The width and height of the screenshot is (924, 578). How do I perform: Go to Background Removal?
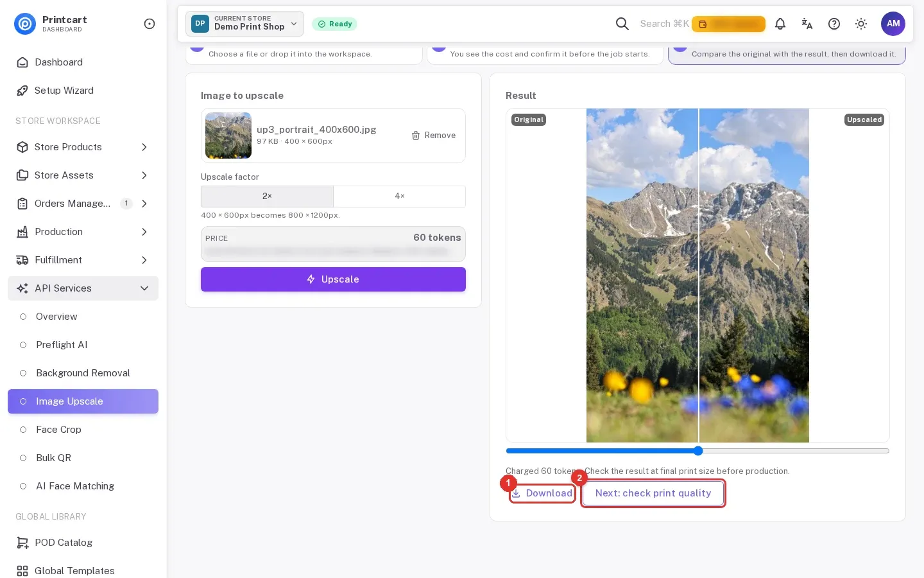[x=83, y=373]
